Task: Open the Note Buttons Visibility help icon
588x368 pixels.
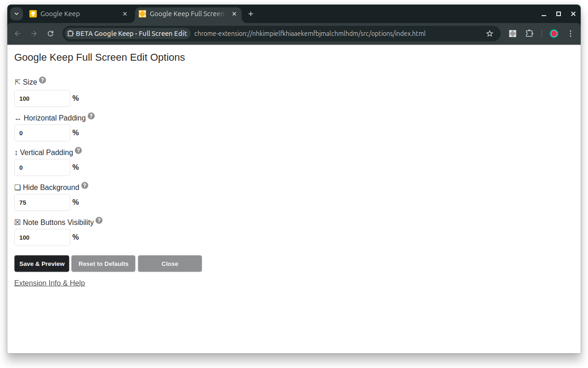Action: click(x=99, y=220)
